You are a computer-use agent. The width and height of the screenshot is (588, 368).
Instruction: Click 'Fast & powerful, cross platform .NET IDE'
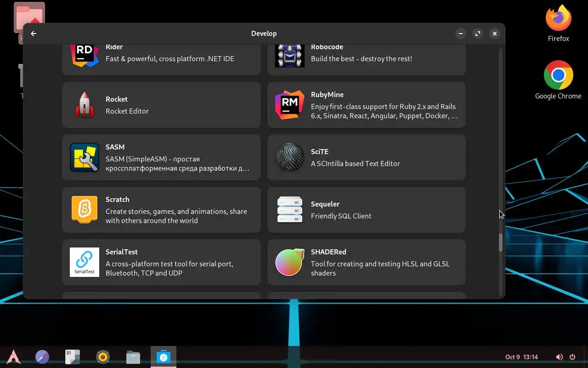(170, 58)
